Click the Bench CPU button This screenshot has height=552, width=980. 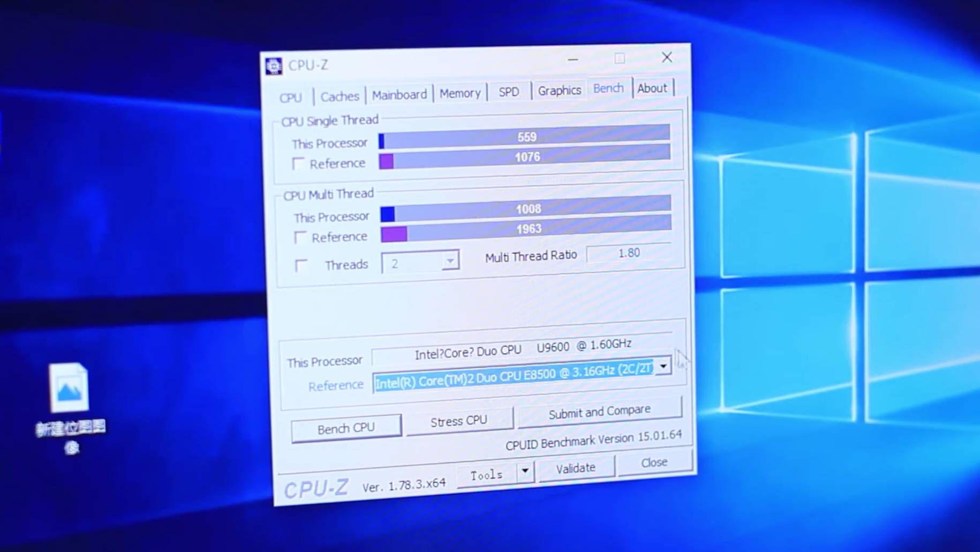click(x=346, y=428)
